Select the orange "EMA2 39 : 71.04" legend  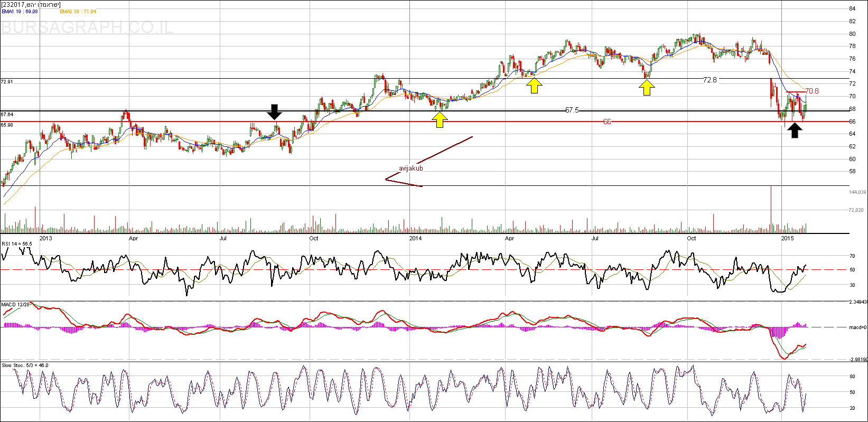coord(78,11)
